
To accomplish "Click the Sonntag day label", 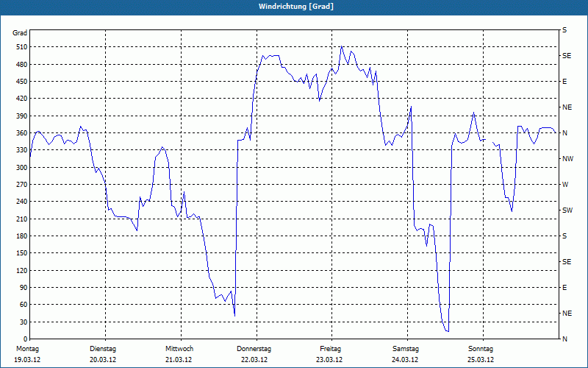I will pos(481,349).
